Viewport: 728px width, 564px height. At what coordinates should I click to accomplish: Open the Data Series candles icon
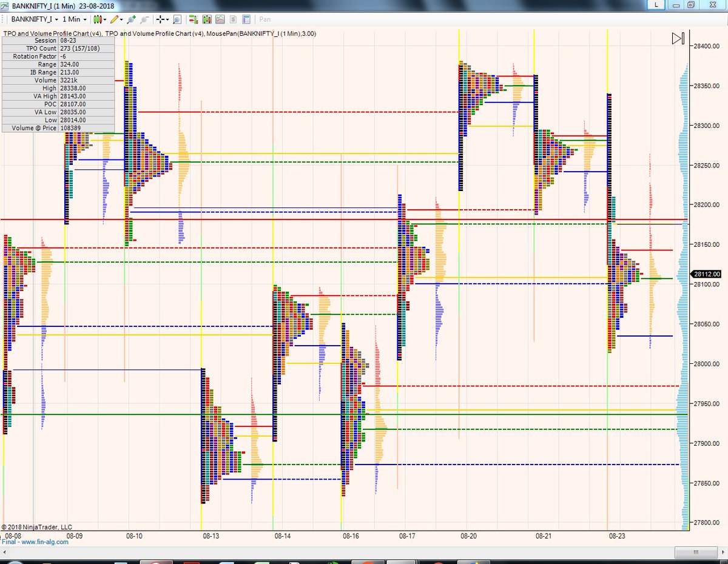coord(206,19)
